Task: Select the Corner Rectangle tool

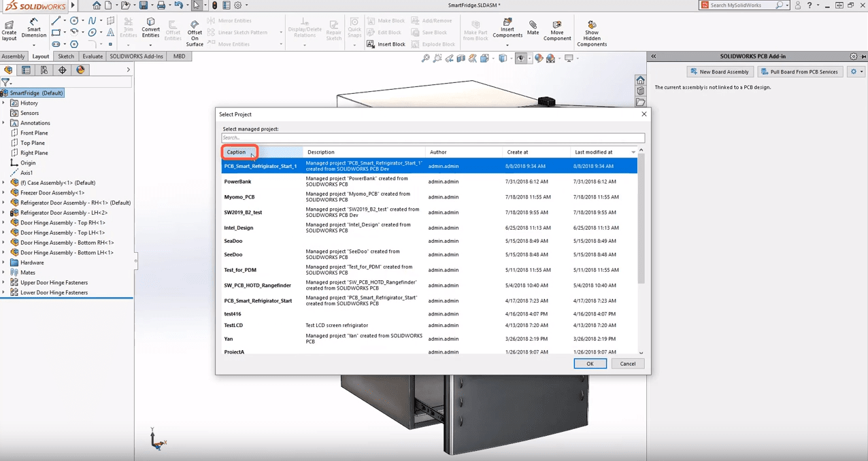Action: tap(56, 33)
